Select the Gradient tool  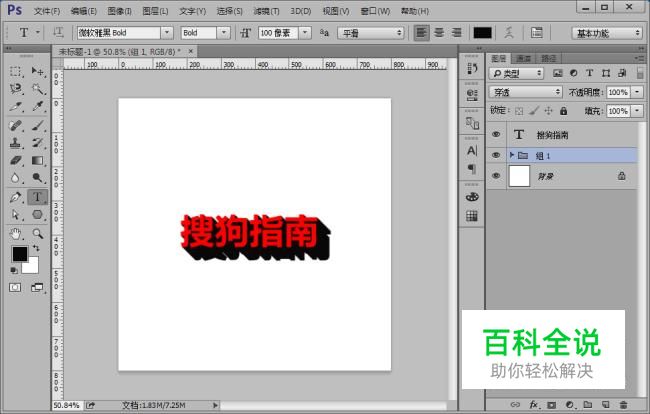[x=38, y=160]
